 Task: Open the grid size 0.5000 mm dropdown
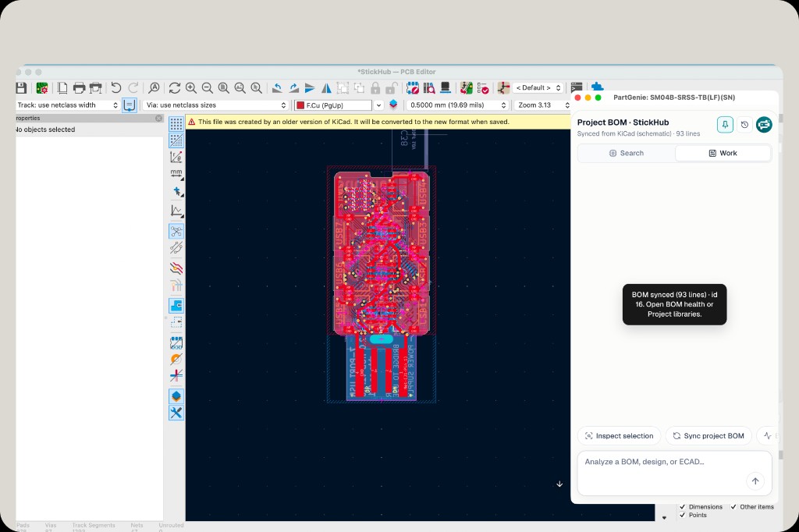(457, 105)
